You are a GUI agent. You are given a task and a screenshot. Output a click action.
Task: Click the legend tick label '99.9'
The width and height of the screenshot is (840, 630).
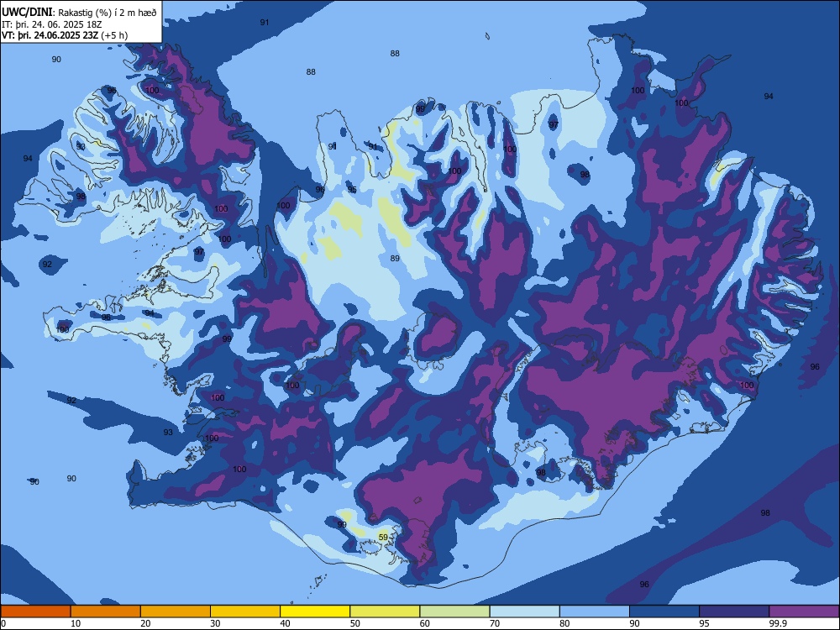click(777, 623)
